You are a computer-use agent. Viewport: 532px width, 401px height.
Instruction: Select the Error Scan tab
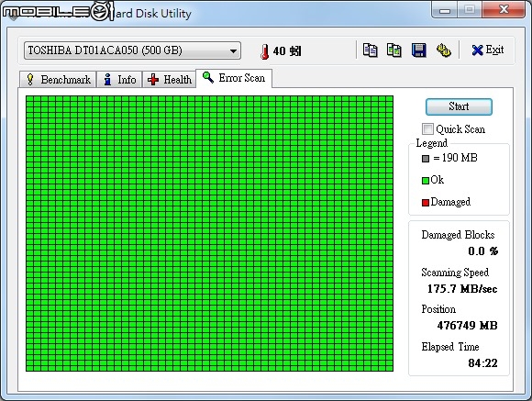234,78
